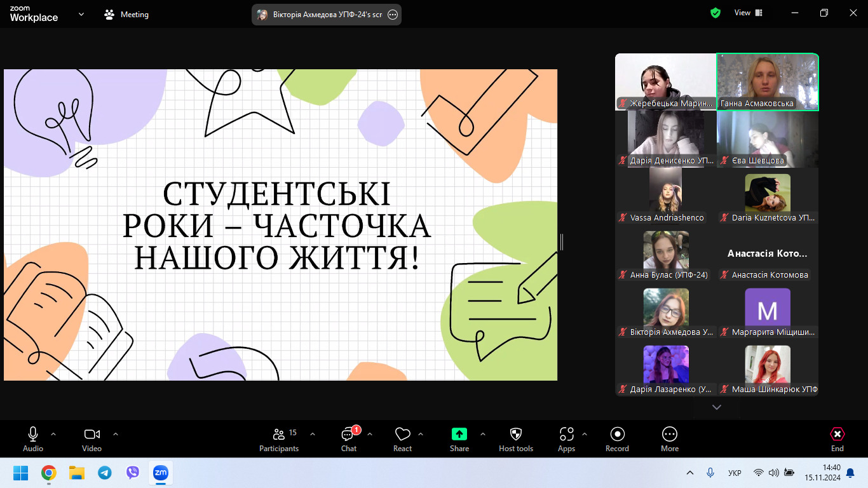Select Єва Шевцова's video tile
868x488 pixels.
click(768, 139)
